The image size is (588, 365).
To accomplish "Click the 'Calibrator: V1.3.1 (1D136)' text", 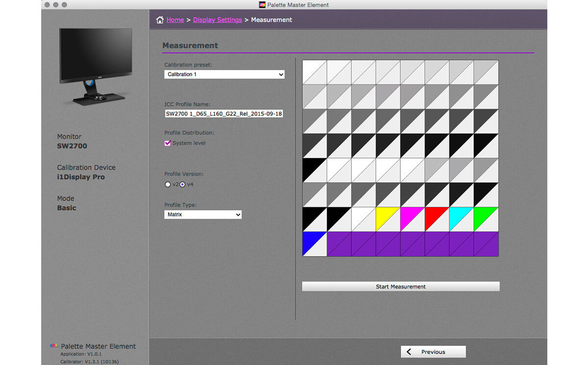I will click(x=89, y=362).
